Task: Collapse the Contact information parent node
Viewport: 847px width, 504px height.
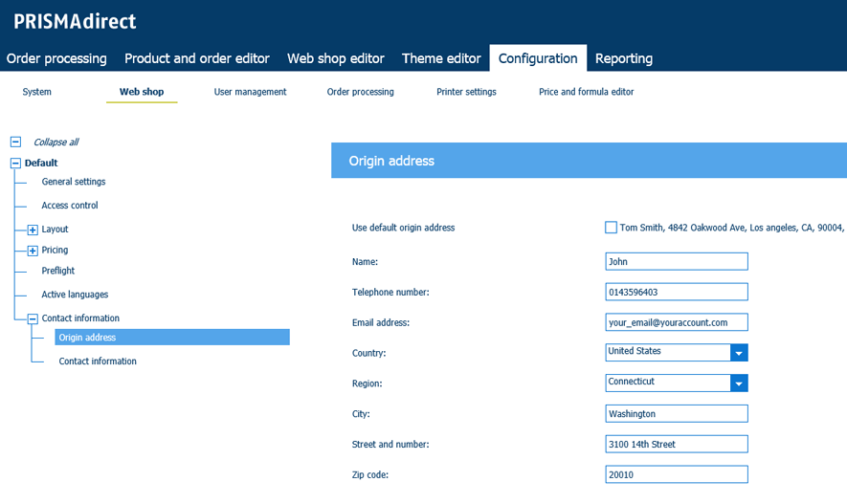Action: (x=33, y=318)
